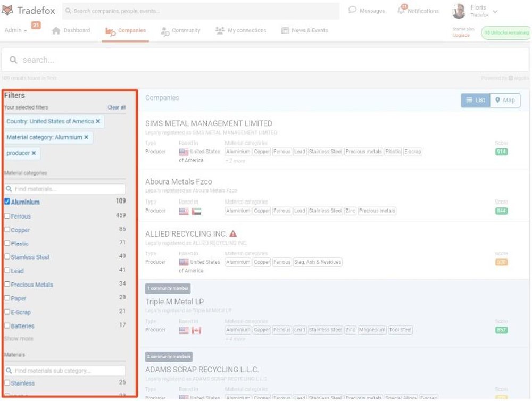The height and width of the screenshot is (401, 532).
Task: Click the Tool Steel tag
Action: tap(400, 330)
